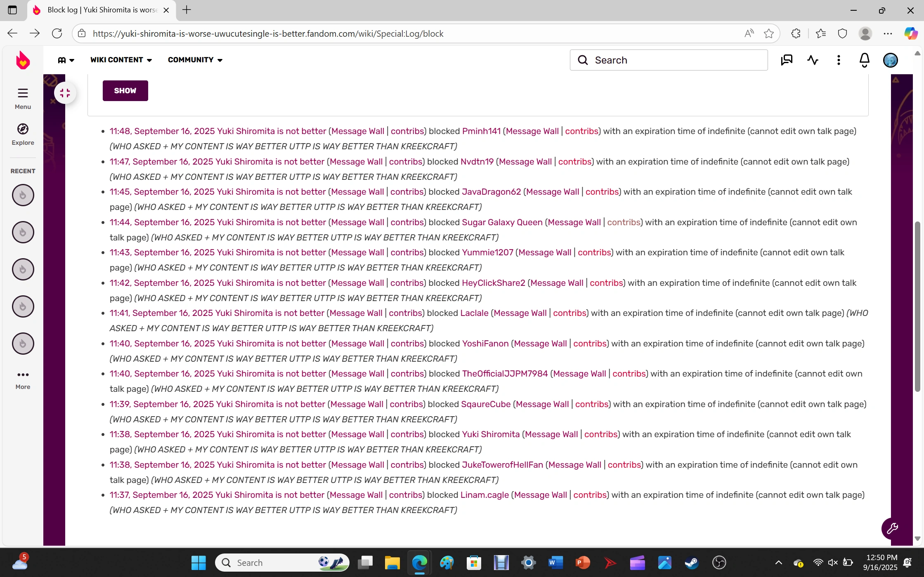The width and height of the screenshot is (924, 577).
Task: Click the Fandom flame logo
Action: [x=23, y=60]
